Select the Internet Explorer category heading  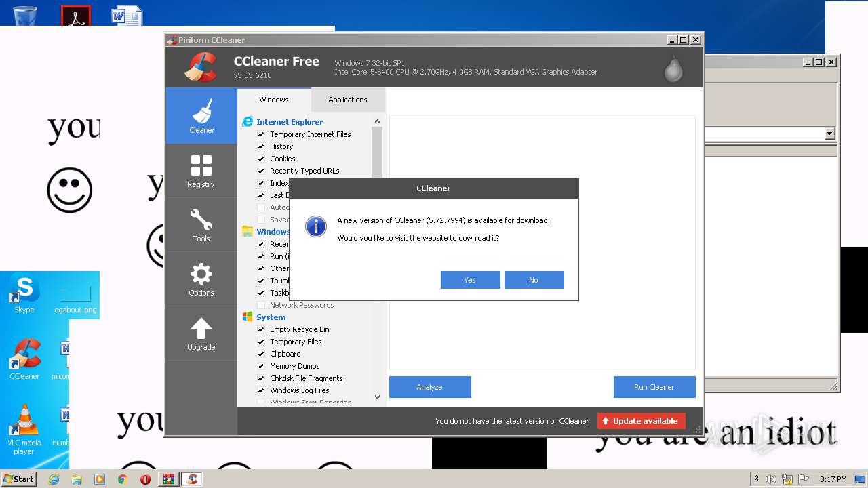(x=290, y=122)
